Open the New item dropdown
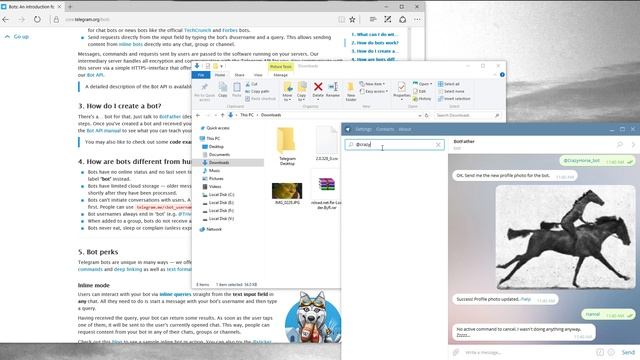 pyautogui.click(x=384, y=84)
